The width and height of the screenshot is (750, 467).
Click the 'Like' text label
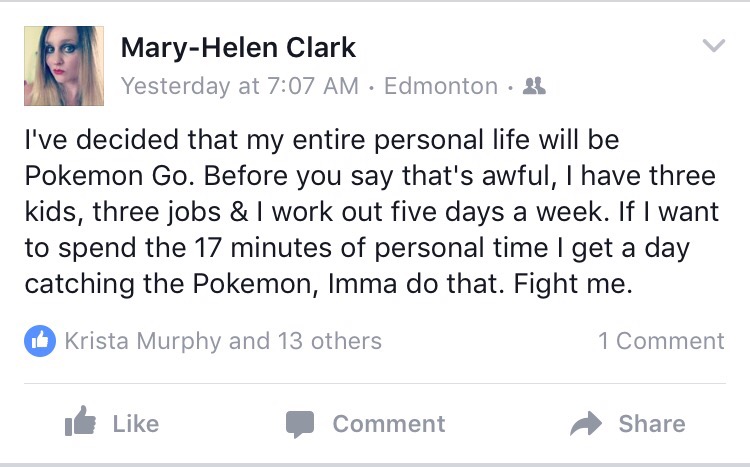point(136,423)
